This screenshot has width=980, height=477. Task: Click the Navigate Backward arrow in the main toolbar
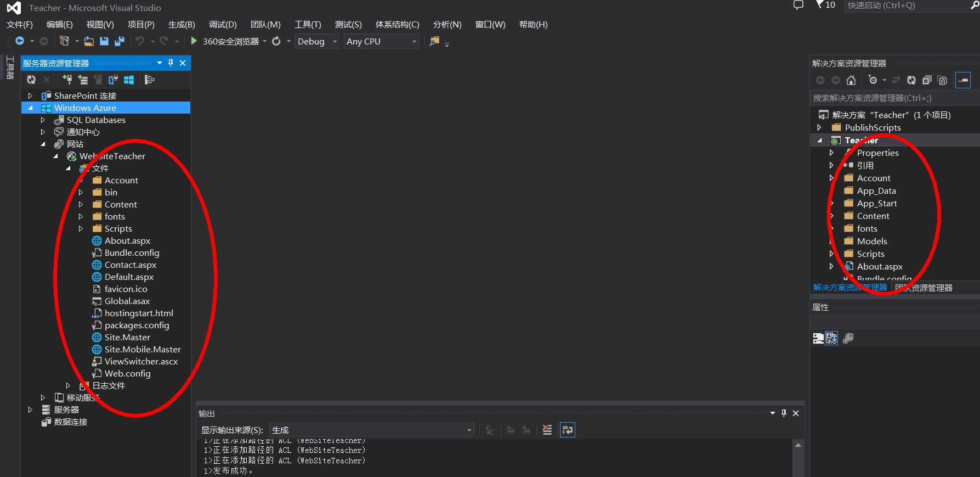[20, 41]
